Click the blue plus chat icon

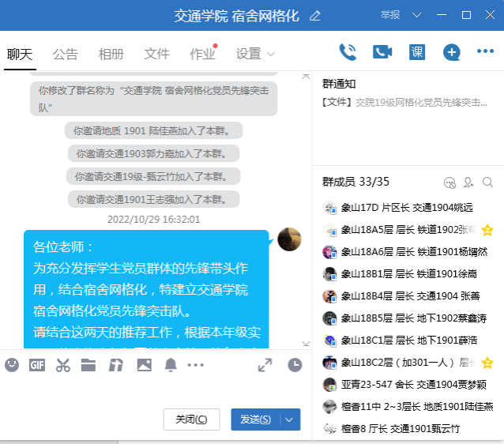pyautogui.click(x=451, y=52)
